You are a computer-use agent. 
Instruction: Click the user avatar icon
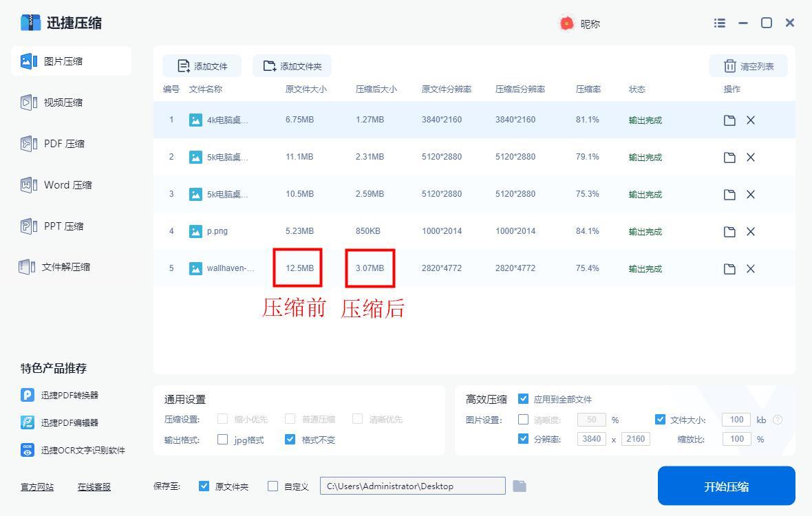pyautogui.click(x=566, y=23)
